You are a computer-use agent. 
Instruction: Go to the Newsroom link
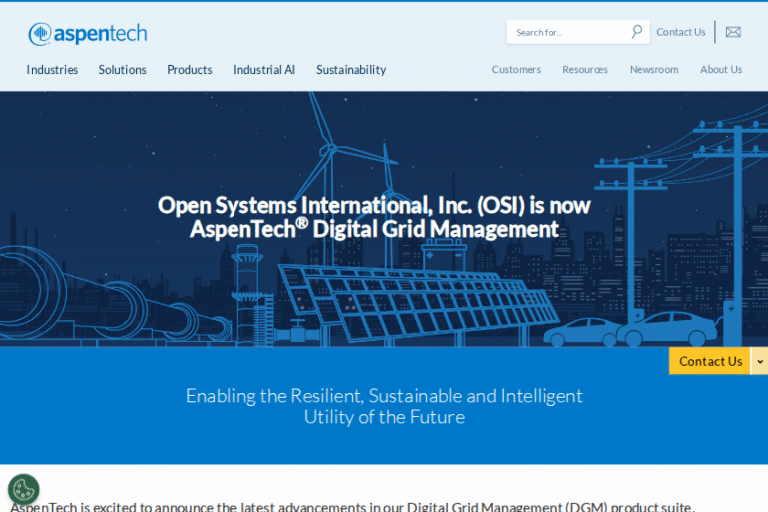click(654, 70)
